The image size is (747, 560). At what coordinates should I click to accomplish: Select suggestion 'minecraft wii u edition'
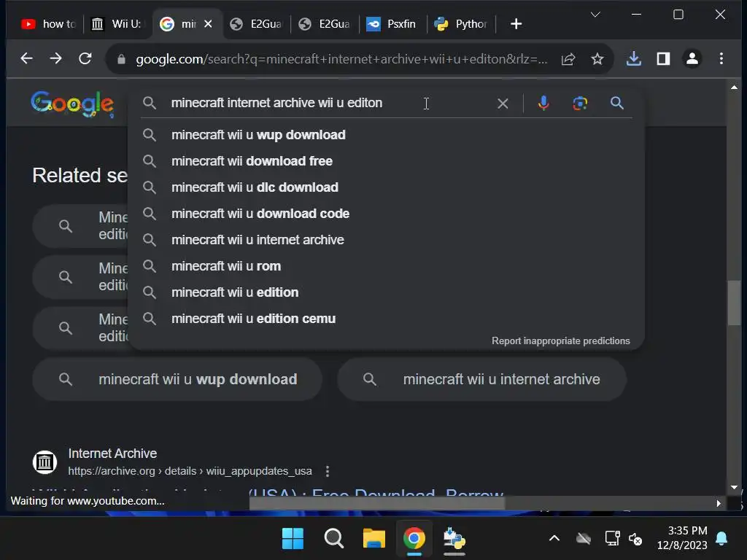[x=387, y=292]
